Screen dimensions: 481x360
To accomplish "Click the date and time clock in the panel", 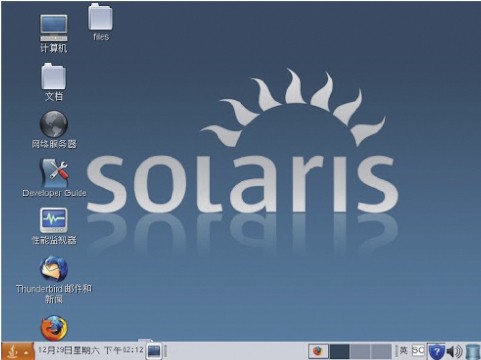I will coord(90,350).
